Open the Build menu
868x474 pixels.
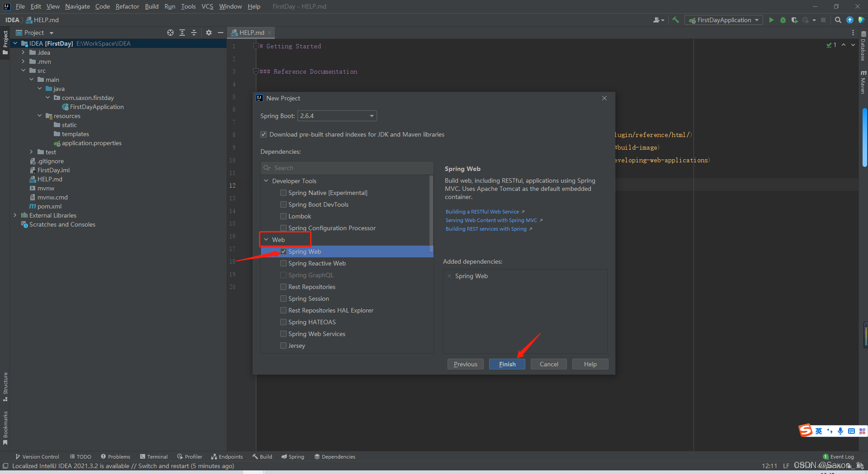tap(151, 6)
